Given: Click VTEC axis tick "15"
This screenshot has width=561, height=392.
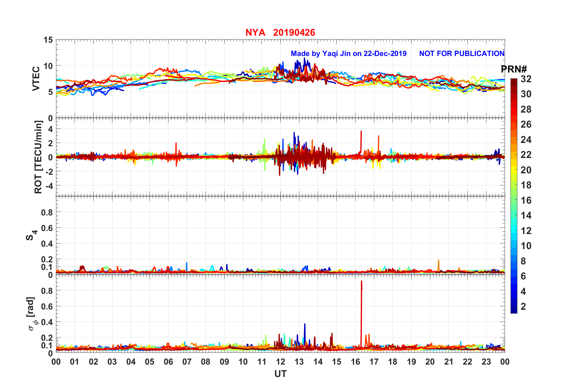Looking at the screenshot, I should (48, 40).
